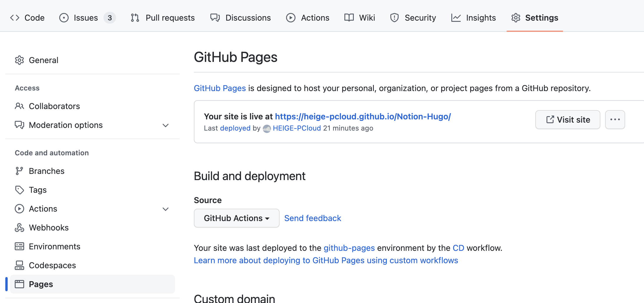Screen dimensions: 644x303
Task: Click the Actions play icon in top nav
Action: (x=291, y=18)
